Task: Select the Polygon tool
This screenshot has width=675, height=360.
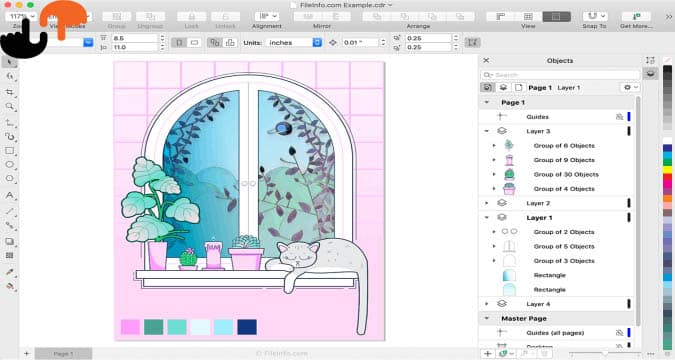Action: pos(9,178)
